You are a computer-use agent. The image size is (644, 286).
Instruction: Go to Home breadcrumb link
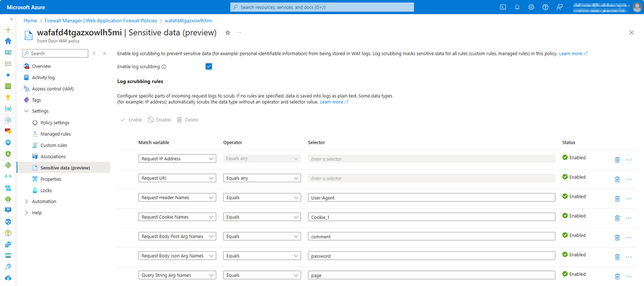pos(29,20)
